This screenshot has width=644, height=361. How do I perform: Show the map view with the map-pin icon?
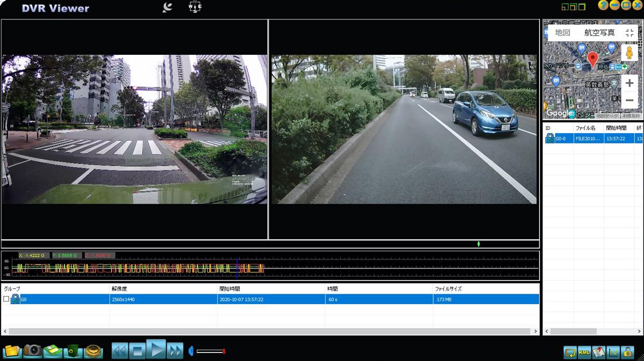598,351
